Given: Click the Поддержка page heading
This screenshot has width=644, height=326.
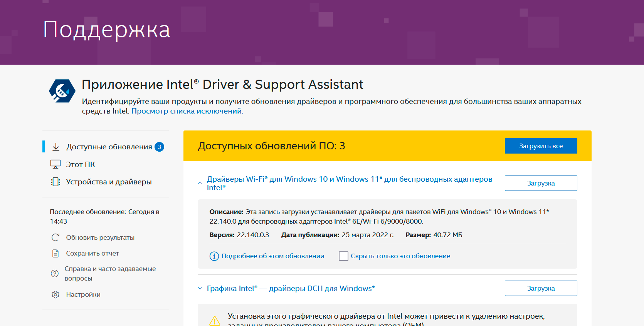Looking at the screenshot, I should [x=107, y=30].
